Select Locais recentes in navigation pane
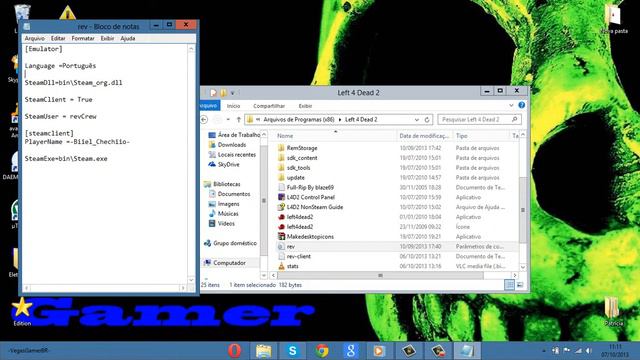Viewport: 640px width, 360px height. click(232, 155)
